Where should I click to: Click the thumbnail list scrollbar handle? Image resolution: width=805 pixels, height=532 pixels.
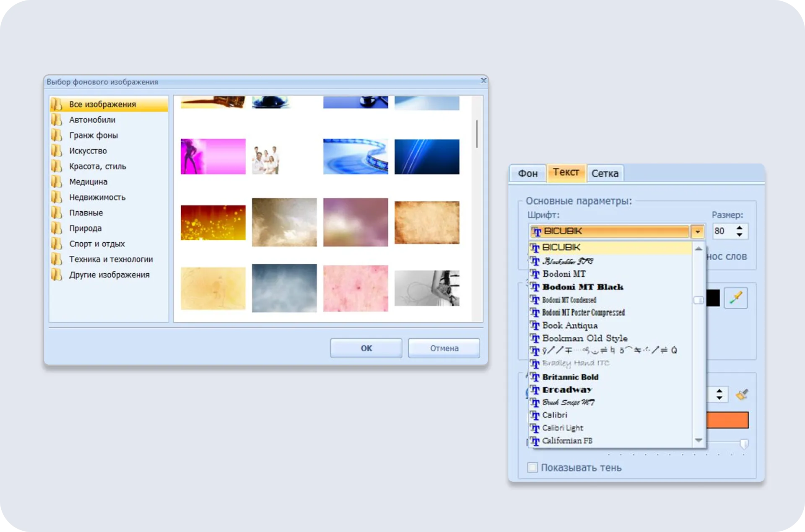click(x=477, y=134)
